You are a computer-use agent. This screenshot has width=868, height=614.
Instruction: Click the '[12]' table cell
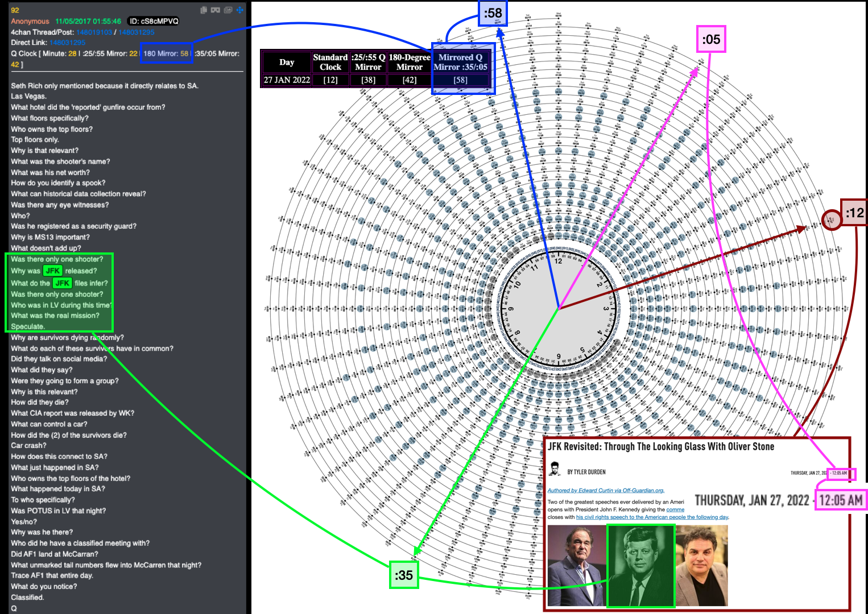[x=330, y=80]
